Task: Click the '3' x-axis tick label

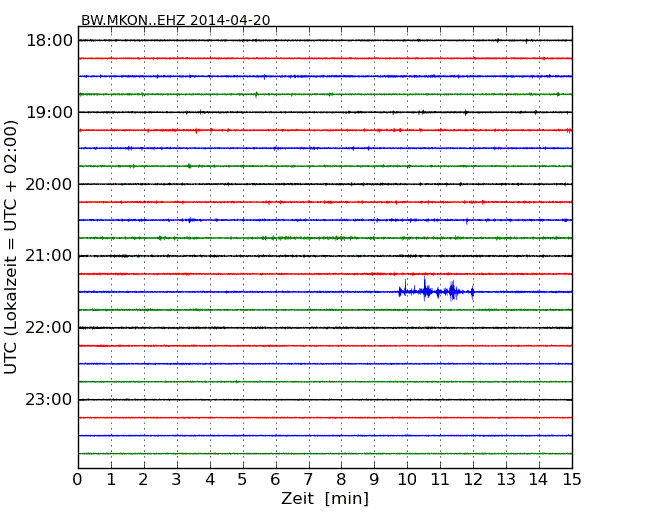Action: coord(177,479)
